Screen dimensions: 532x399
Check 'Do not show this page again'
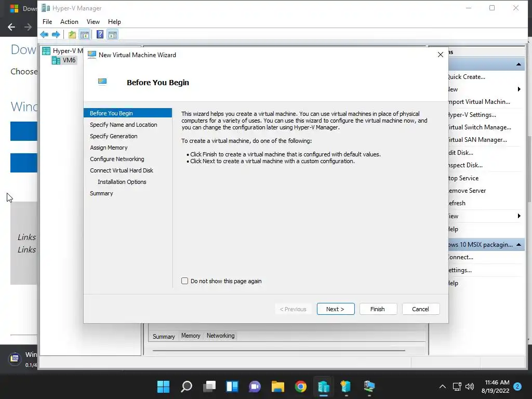coord(184,281)
